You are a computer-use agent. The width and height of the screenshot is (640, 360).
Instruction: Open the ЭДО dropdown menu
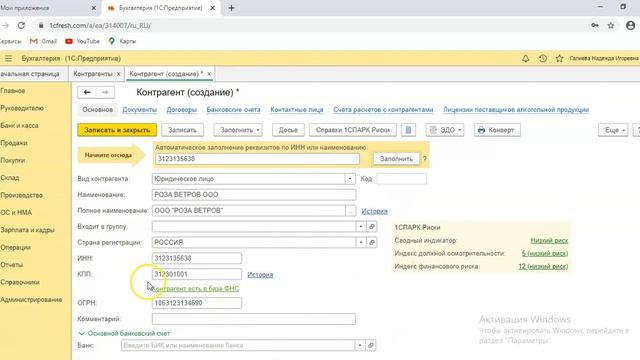pos(445,130)
